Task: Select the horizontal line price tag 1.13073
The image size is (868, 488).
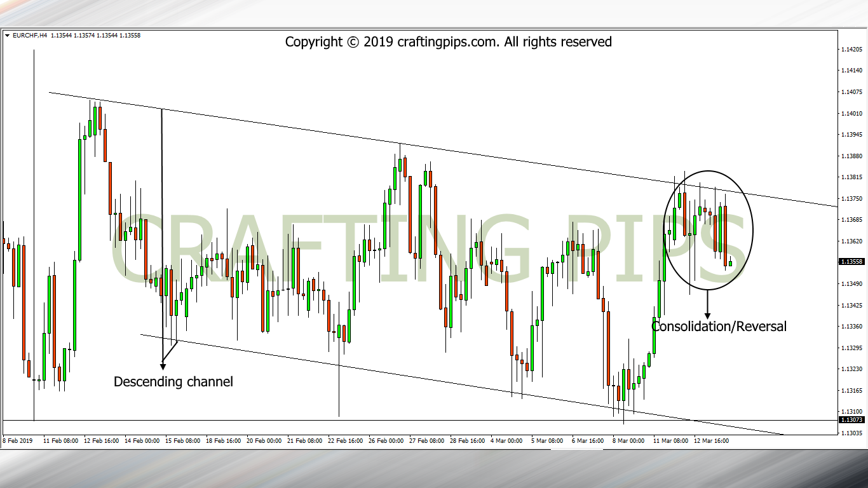Action: click(x=851, y=420)
